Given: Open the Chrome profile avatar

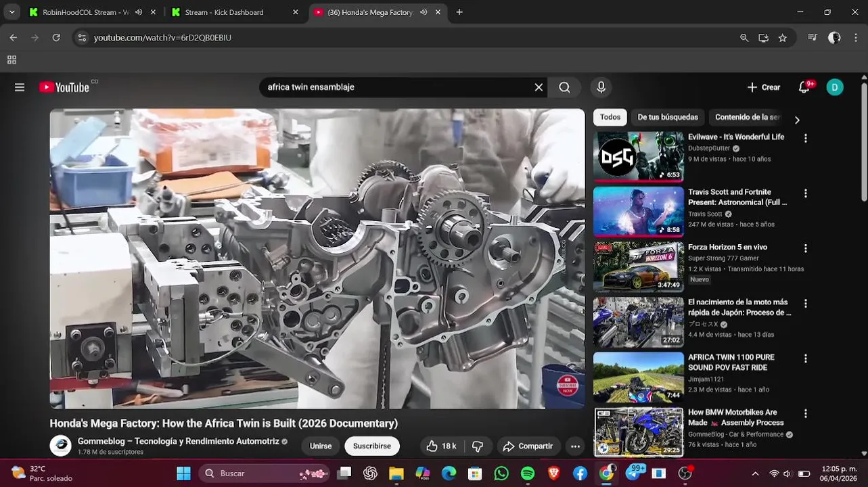Looking at the screenshot, I should (835, 38).
